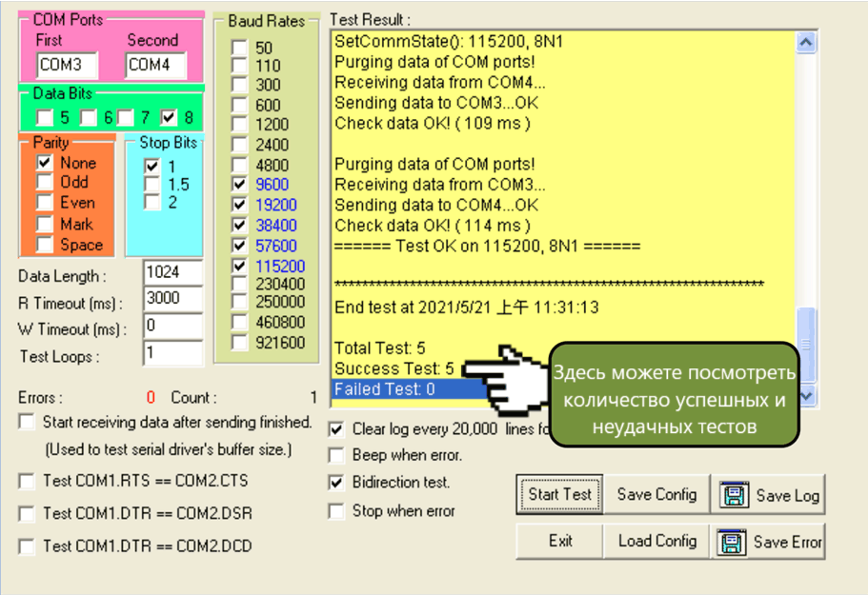Click the 'SetCommState(): 115200, 8N1' line
Viewport: 868px width, 595px height.
tap(449, 42)
